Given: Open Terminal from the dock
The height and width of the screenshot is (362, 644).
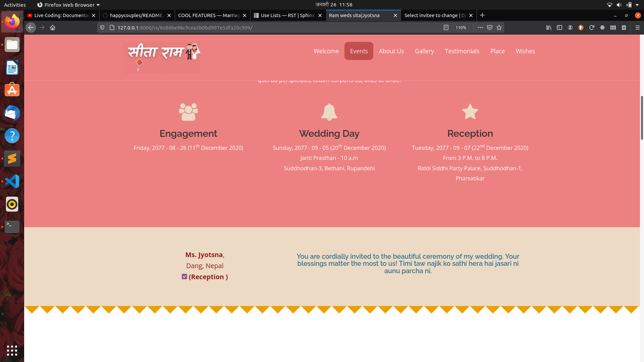Looking at the screenshot, I should click(x=12, y=227).
